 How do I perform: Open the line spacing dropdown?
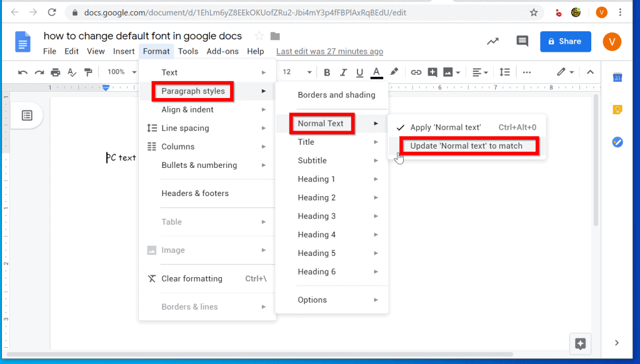click(x=505, y=72)
